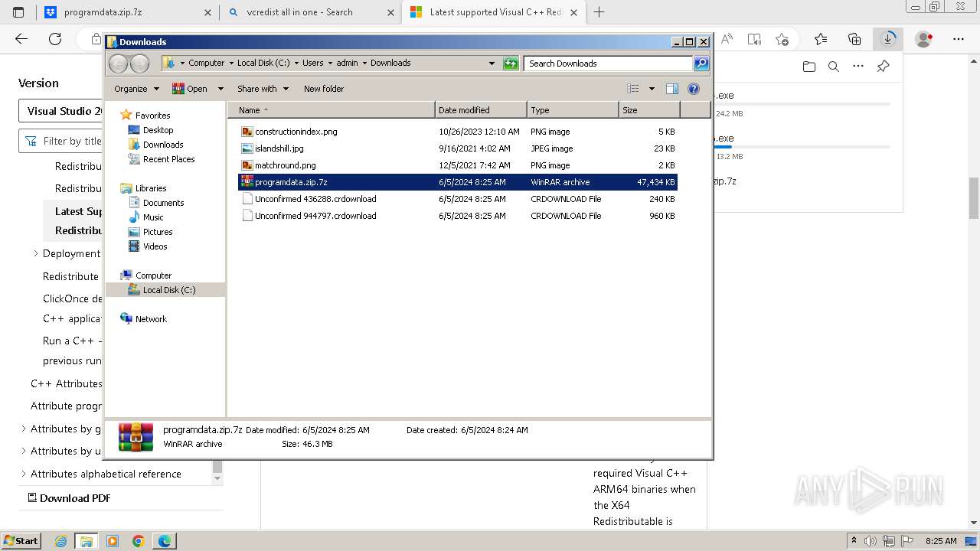Viewport: 980px width, 551px height.
Task: Select the islandshill.jpg file icon
Action: tap(247, 148)
